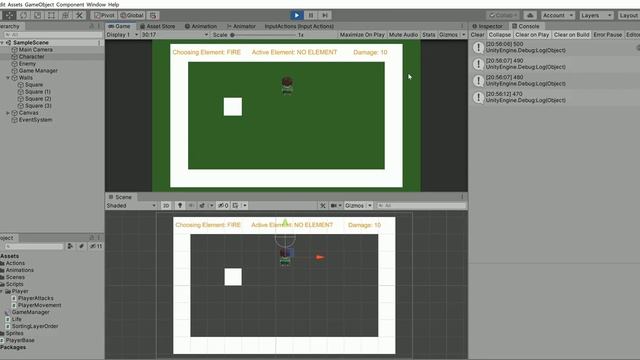This screenshot has width=640, height=360.
Task: Click the Project panel search-by-label icon
Action: 81,246
